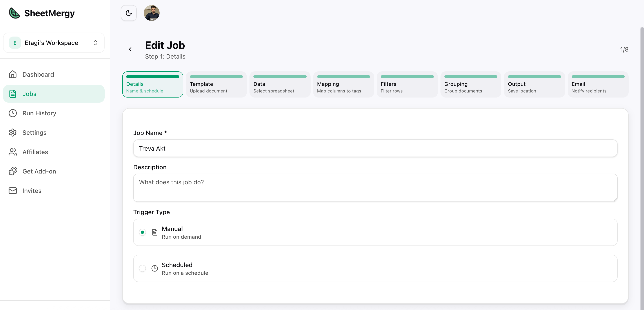Screen dimensions: 644x310
Task: Select the Scheduled trigger radio button
Action: [x=142, y=268]
